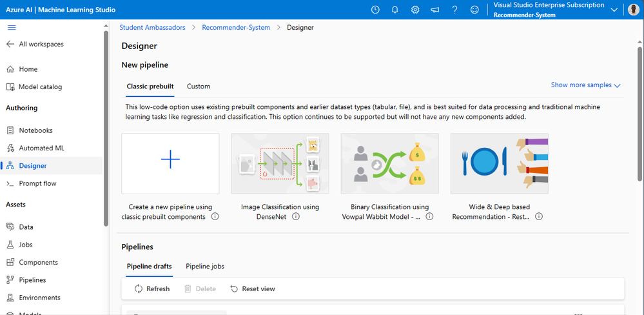644x315 pixels.
Task: Switch to Pipeline drafts tab
Action: click(149, 266)
